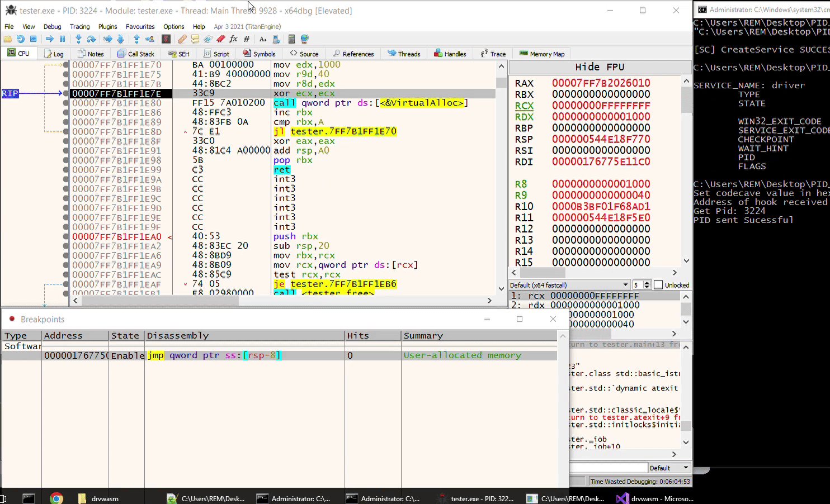Open the Debug menu
The width and height of the screenshot is (830, 504).
point(52,27)
